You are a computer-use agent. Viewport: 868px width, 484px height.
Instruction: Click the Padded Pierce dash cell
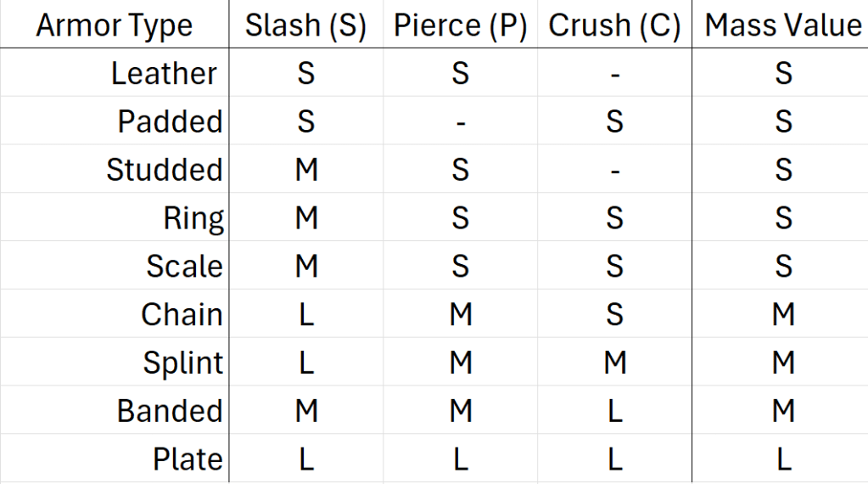460,121
